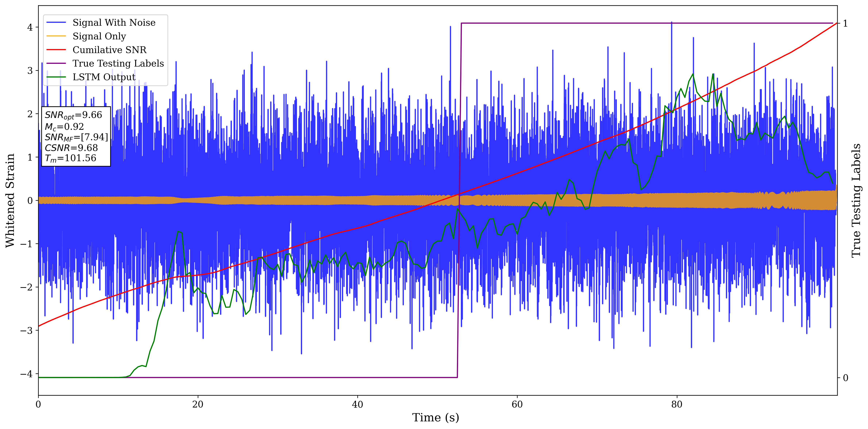The height and width of the screenshot is (429, 868).
Task: Click the SNRopt=9.66 annotation text
Action: (73, 115)
